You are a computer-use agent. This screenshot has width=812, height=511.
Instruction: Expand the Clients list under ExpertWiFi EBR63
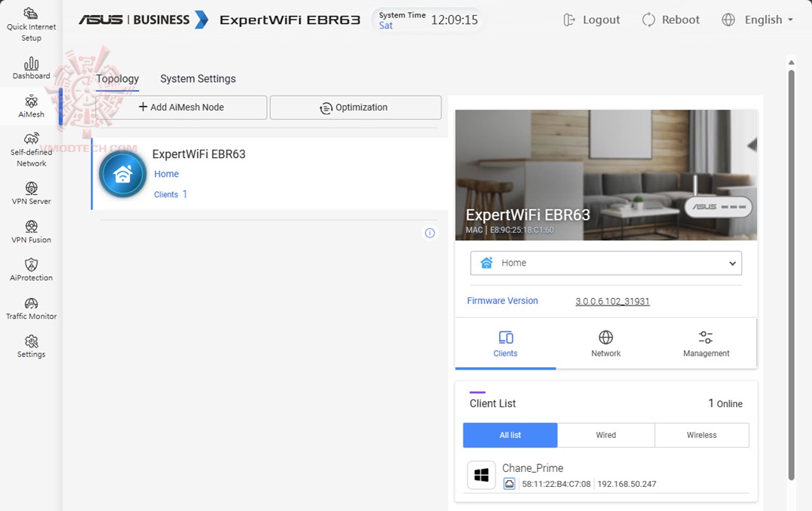(x=170, y=194)
